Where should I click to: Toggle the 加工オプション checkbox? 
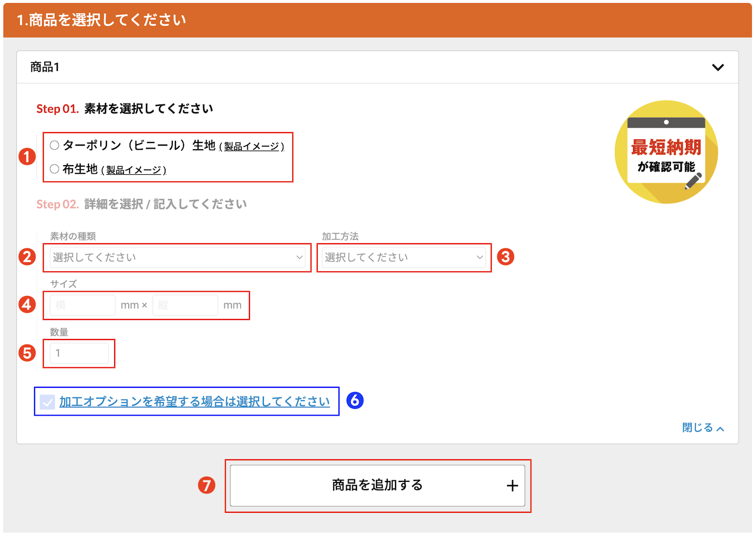(x=47, y=402)
